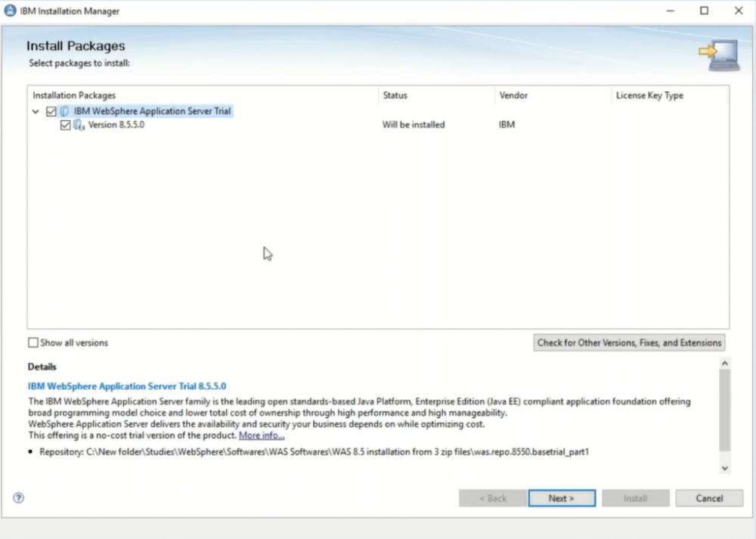Image resolution: width=756 pixels, height=539 pixels.
Task: Uncheck the IBM WebSphere Application Server Trial package
Action: click(x=51, y=111)
